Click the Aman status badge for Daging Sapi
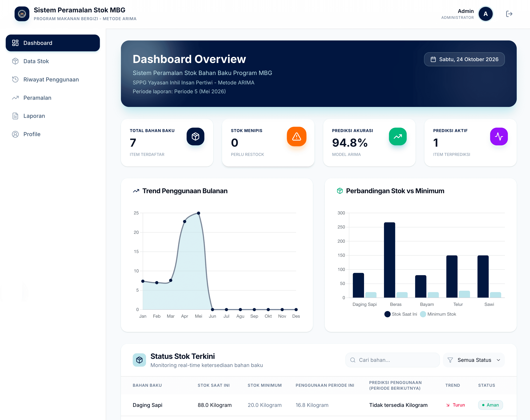The image size is (530, 420). 490,405
